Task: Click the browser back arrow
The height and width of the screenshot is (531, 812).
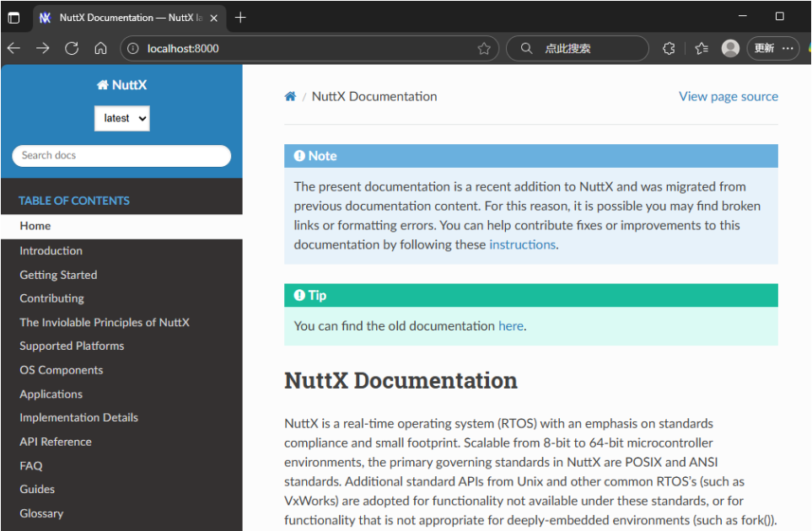Action: 14,48
